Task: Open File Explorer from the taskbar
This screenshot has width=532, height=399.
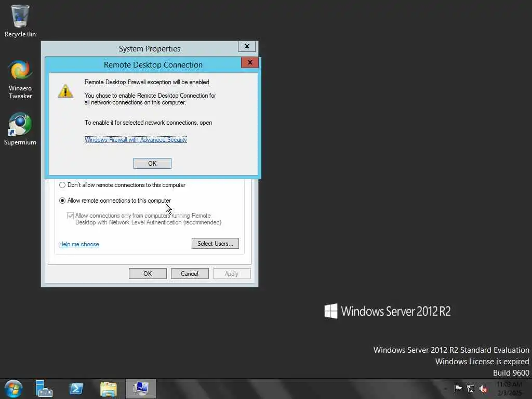Action: pyautogui.click(x=109, y=389)
